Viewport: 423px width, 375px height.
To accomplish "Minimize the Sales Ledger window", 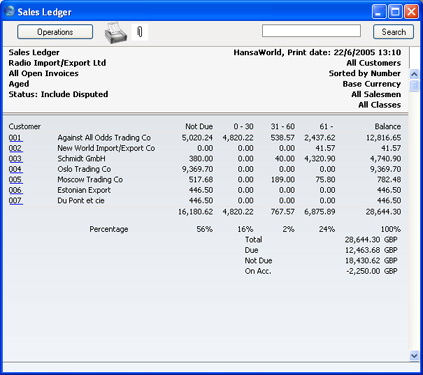I will (379, 12).
